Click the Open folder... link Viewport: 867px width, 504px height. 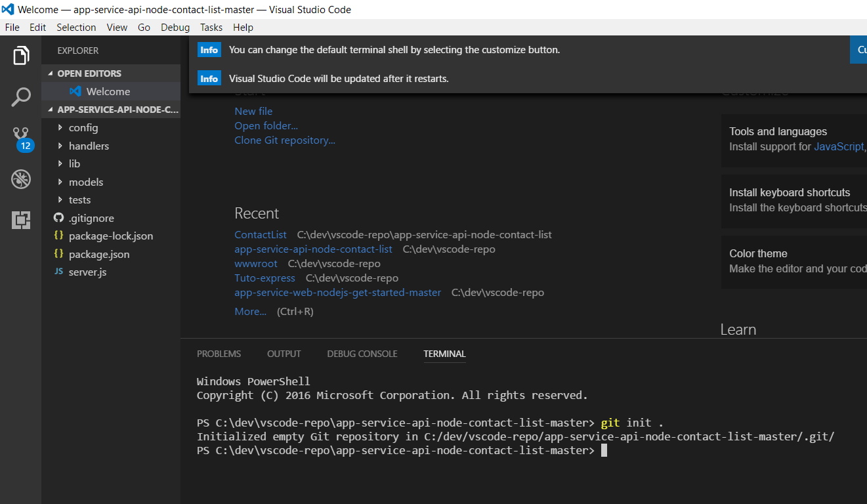pyautogui.click(x=266, y=126)
